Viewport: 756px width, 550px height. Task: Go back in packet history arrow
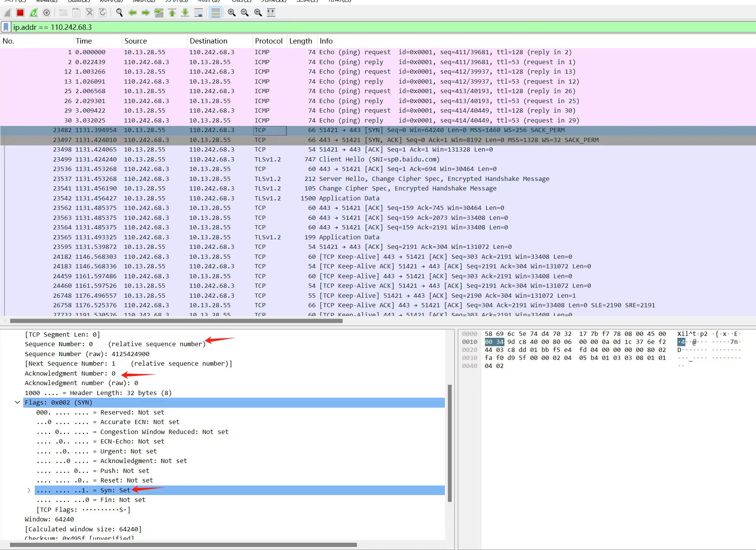click(132, 13)
